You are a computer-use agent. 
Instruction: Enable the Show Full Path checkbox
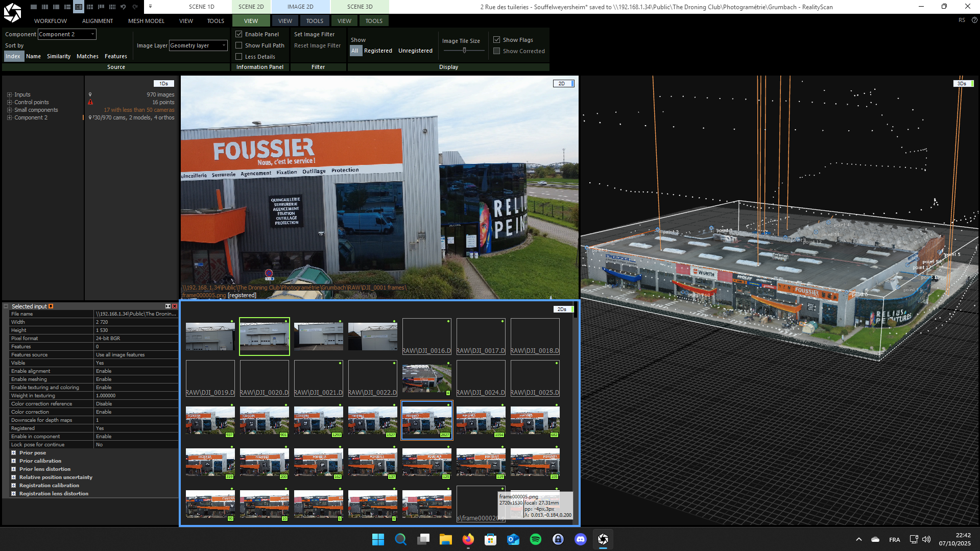tap(238, 45)
